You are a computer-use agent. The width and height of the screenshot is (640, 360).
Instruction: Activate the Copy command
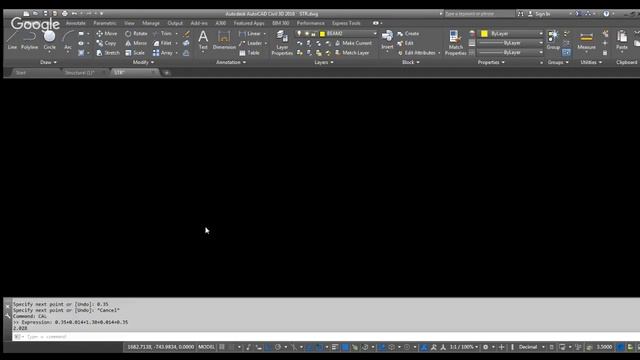tap(107, 43)
